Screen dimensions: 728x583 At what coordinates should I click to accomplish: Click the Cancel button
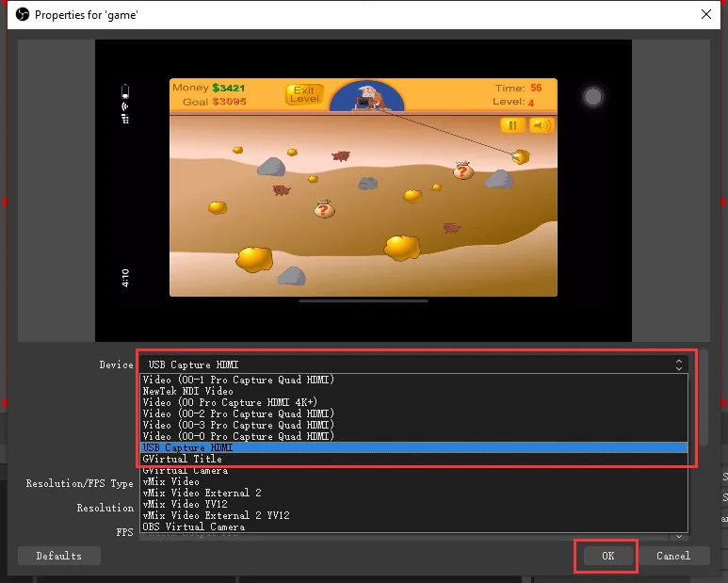[x=673, y=556]
